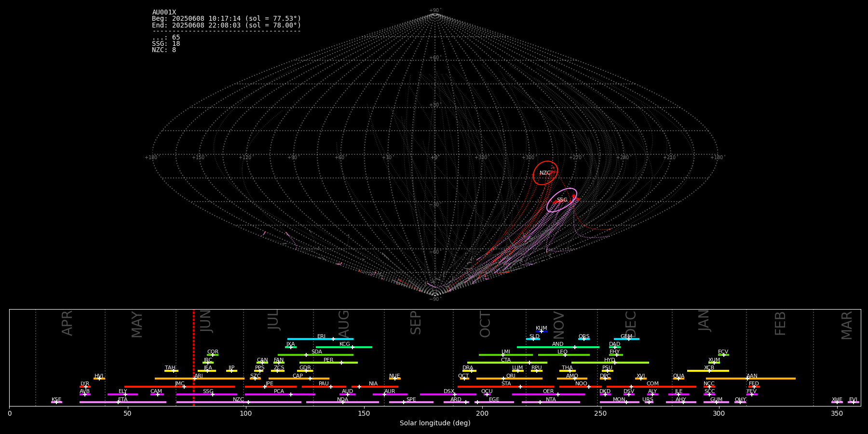This screenshot has width=868, height=434.
Task: Click the purple OER shower bar
Action: [x=548, y=394]
